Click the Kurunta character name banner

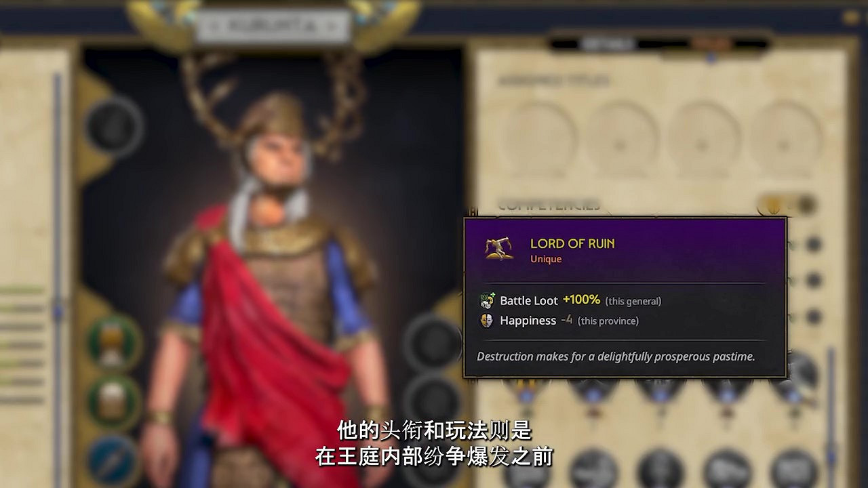coord(273,26)
